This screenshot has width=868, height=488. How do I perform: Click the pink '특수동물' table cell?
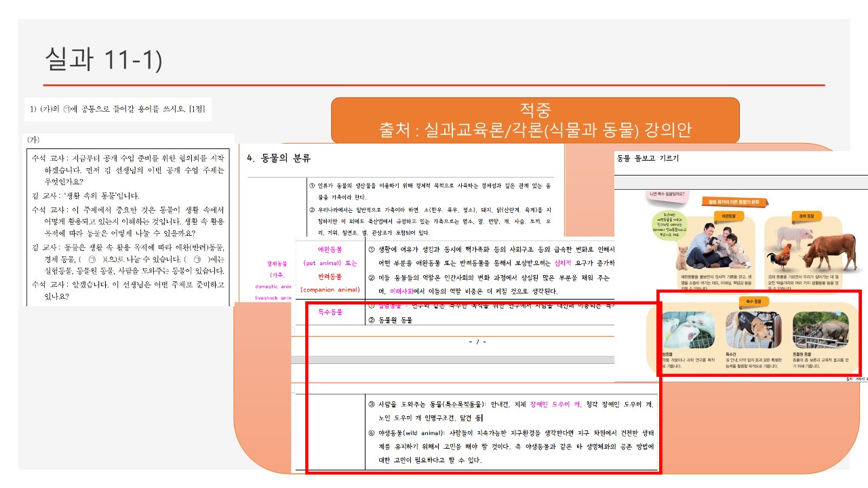(x=330, y=312)
